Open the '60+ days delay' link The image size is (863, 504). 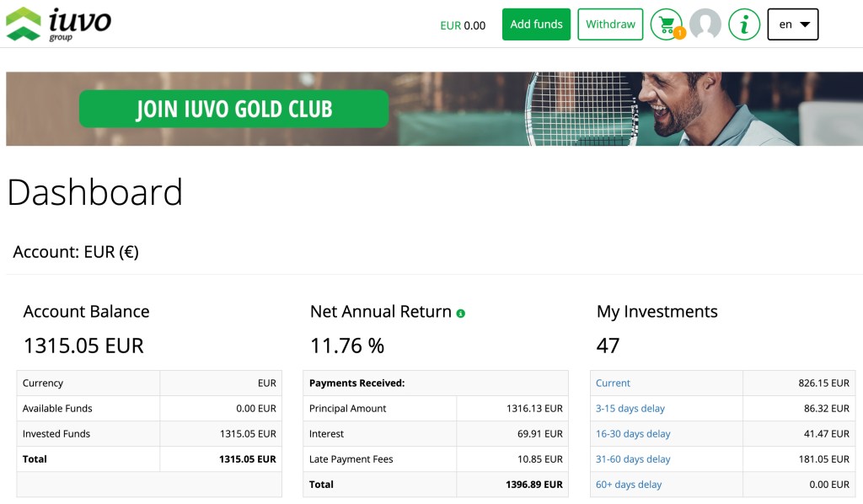629,484
